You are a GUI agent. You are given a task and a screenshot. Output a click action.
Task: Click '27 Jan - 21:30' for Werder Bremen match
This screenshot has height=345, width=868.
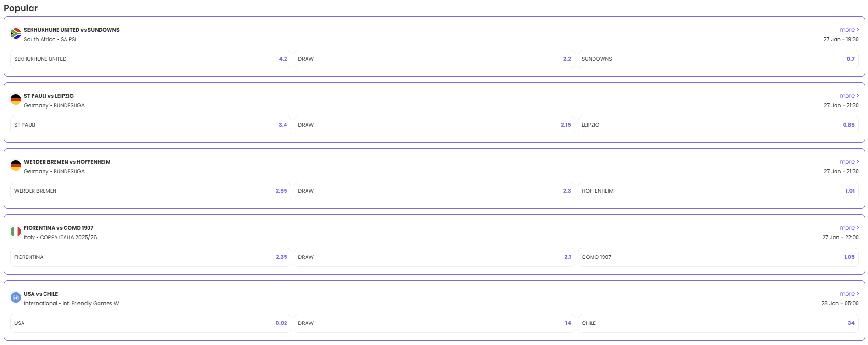[841, 171]
